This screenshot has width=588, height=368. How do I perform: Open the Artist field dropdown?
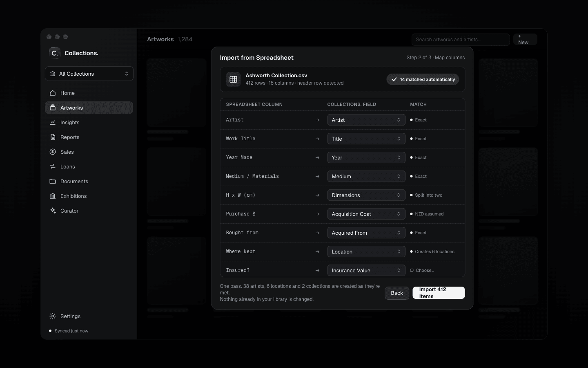(366, 120)
